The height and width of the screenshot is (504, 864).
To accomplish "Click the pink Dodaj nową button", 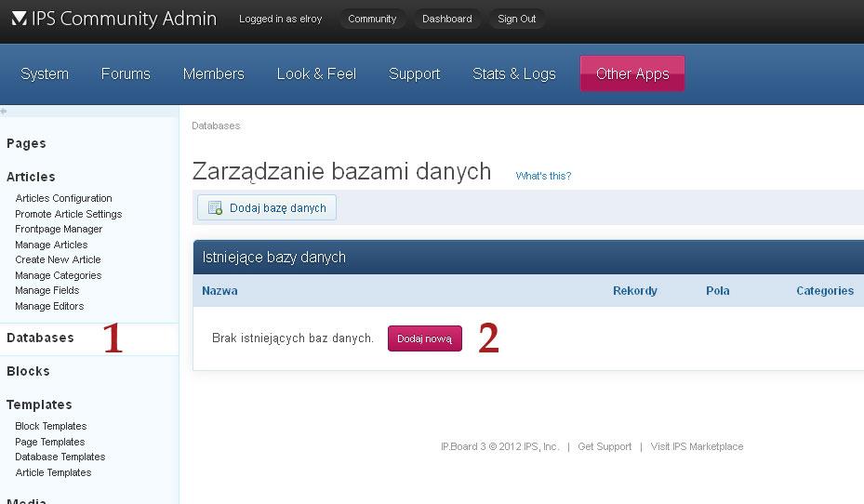I will [424, 338].
